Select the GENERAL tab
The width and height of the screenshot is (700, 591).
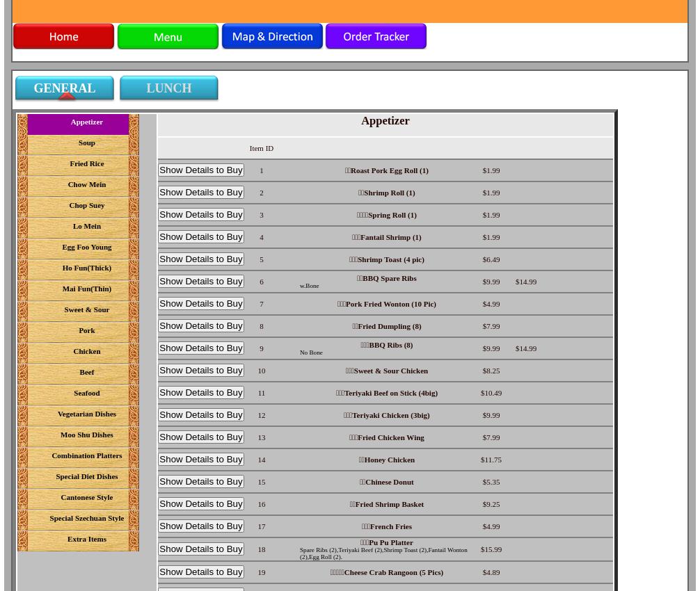[x=65, y=89]
